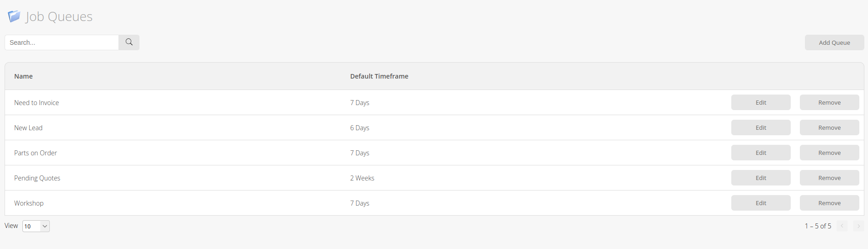Edit the Workshop queue
This screenshot has height=249, width=868.
click(761, 203)
